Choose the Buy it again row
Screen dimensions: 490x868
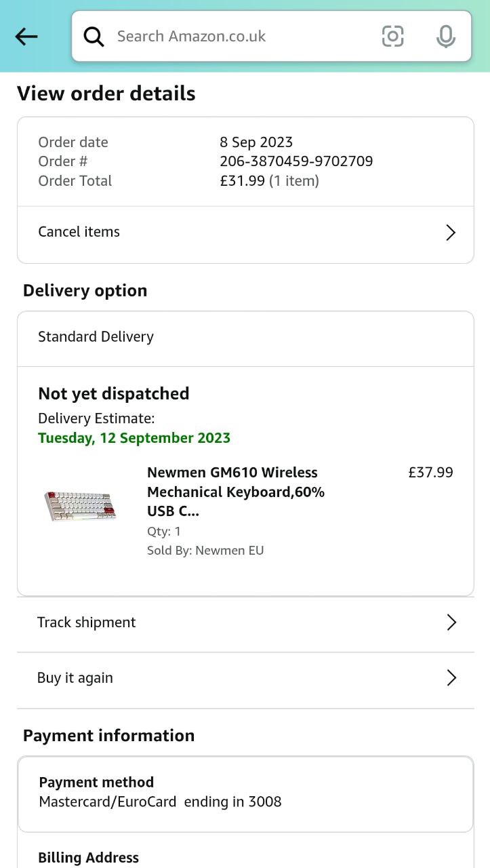pos(75,677)
